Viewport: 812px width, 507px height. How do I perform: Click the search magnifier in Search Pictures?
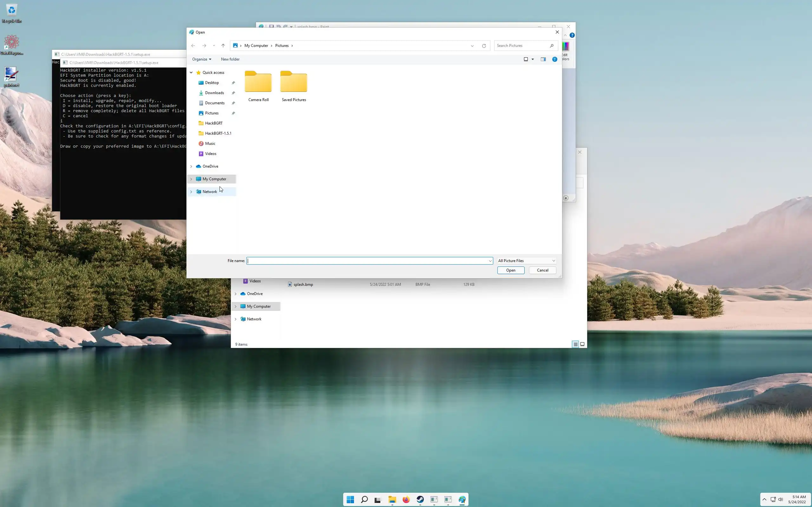552,46
